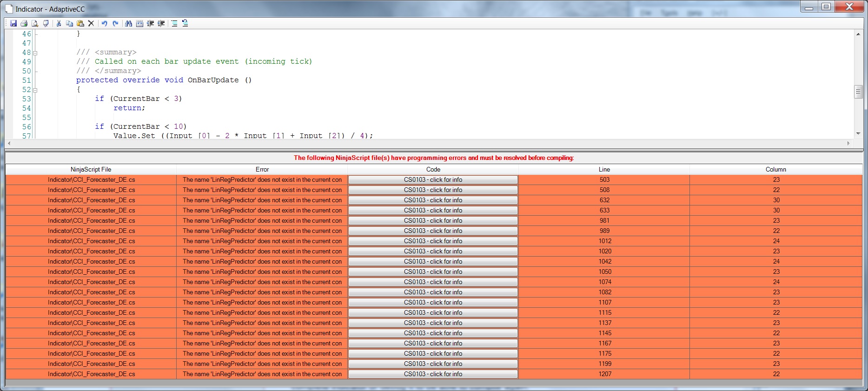Viewport: 868px width, 391px height.
Task: Comment out the selected lines
Action: coord(174,23)
